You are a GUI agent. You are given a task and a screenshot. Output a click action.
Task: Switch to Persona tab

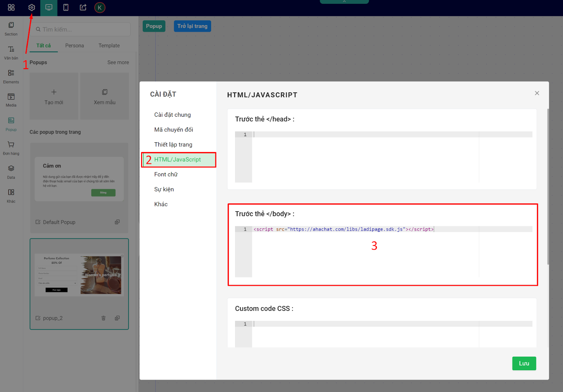click(x=75, y=45)
